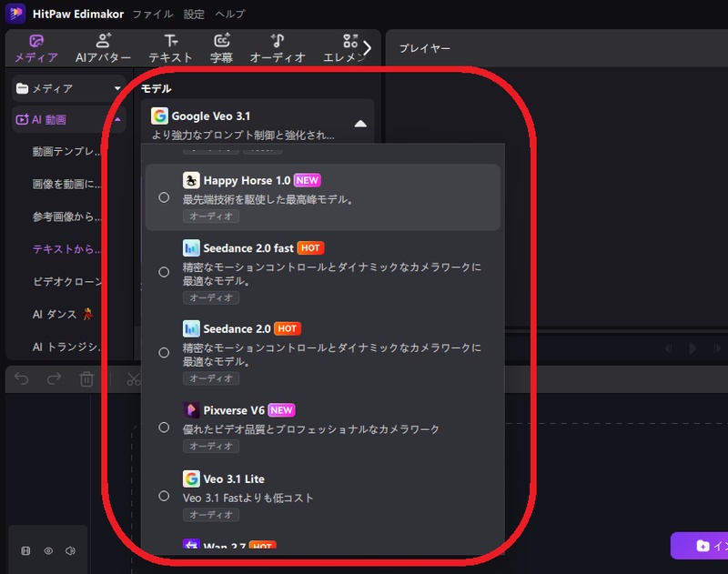This screenshot has width=728, height=574.
Task: Open 動画テンプレ sidebar item
Action: (66, 151)
